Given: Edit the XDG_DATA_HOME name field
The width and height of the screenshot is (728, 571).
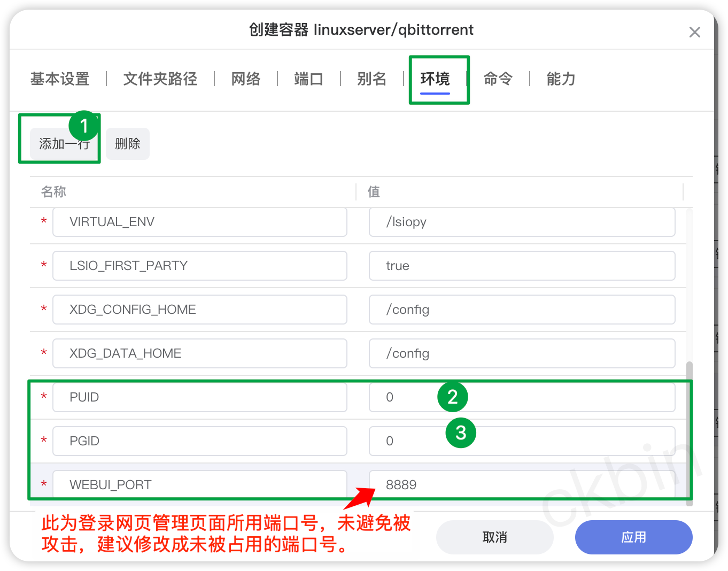Looking at the screenshot, I should [200, 353].
